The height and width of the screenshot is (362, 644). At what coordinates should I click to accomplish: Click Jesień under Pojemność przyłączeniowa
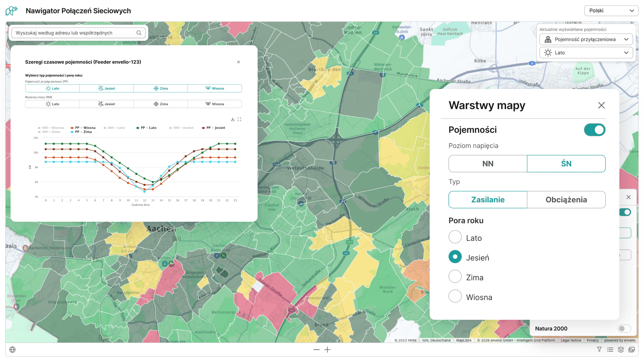coord(106,88)
